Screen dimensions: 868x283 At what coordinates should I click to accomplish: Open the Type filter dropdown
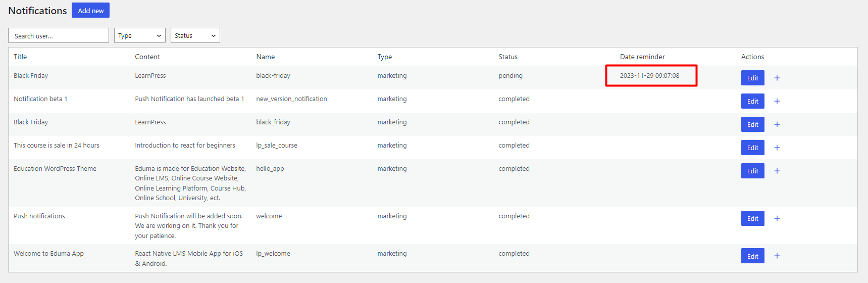click(x=140, y=35)
